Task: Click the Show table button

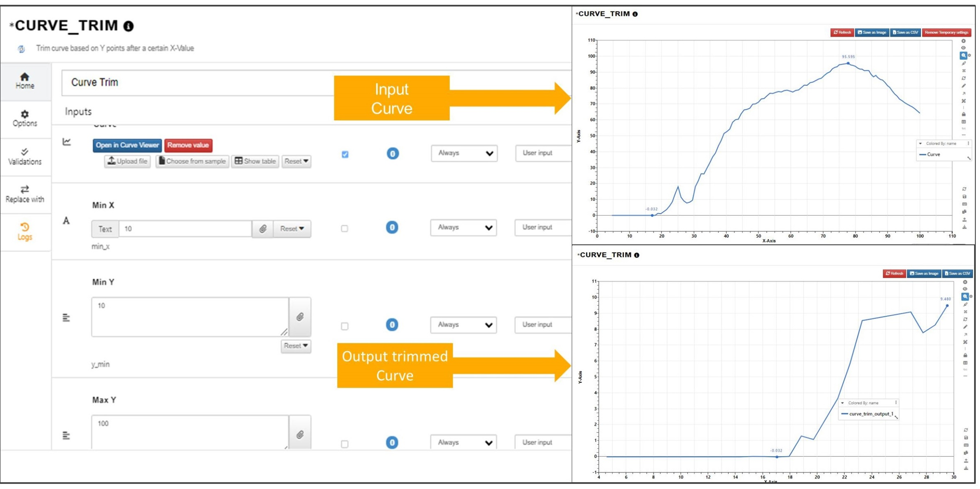Action: pos(255,161)
